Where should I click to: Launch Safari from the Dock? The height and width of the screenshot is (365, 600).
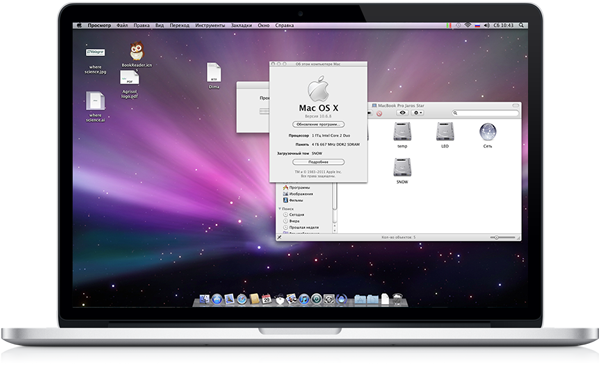241,299
